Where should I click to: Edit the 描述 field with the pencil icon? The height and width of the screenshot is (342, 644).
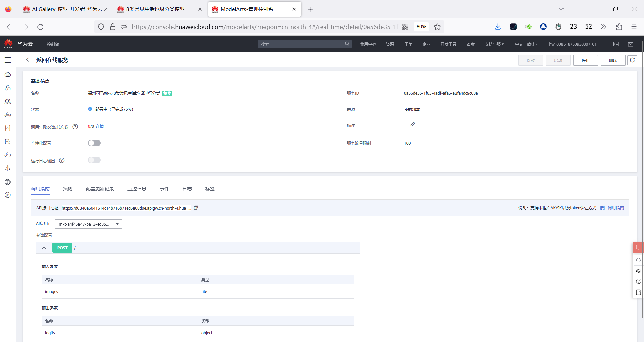pos(413,125)
